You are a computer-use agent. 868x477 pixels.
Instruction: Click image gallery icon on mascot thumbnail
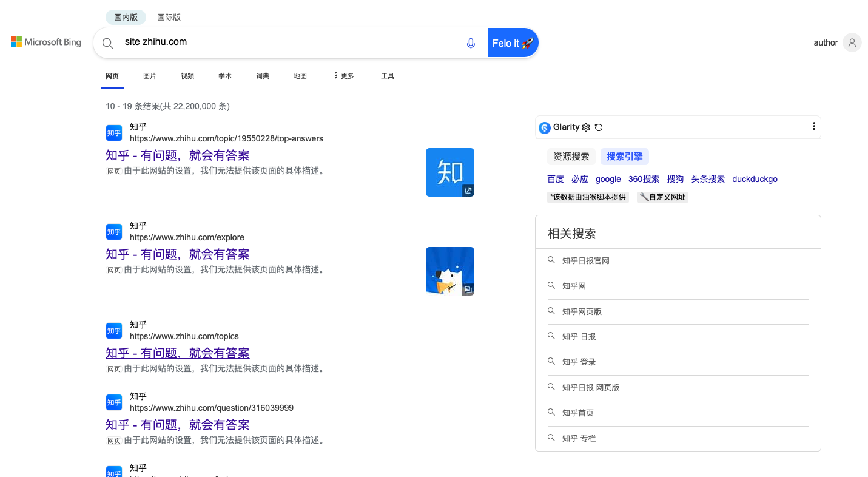click(468, 289)
